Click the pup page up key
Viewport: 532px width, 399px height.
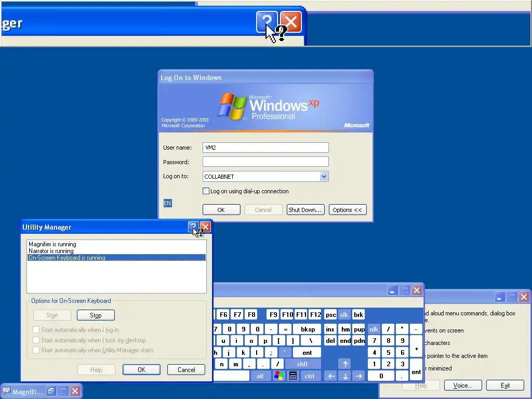359,329
